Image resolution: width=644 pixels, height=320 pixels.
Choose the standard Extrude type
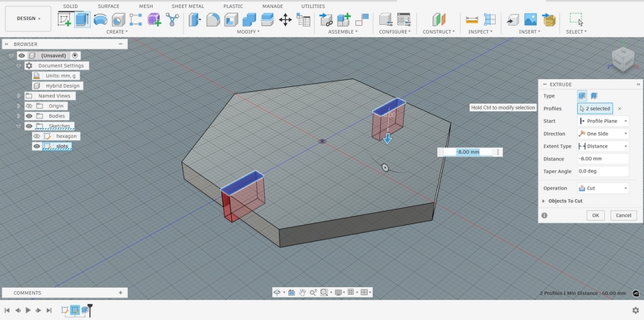click(582, 96)
